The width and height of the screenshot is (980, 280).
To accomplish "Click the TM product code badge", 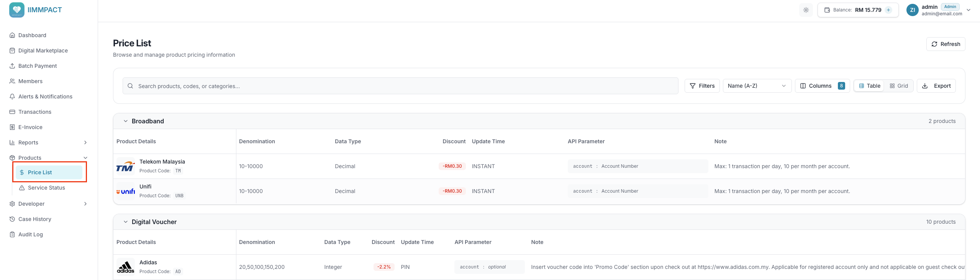I will tap(178, 171).
